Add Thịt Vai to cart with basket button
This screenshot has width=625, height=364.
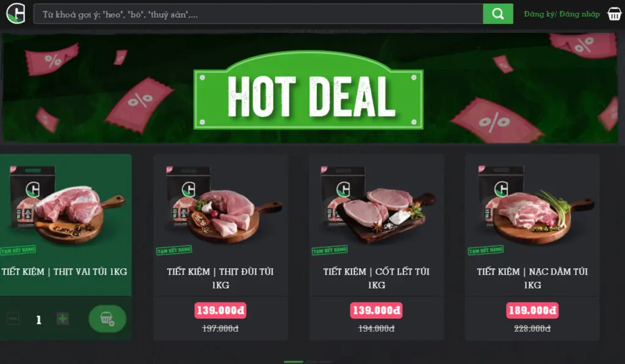[107, 319]
